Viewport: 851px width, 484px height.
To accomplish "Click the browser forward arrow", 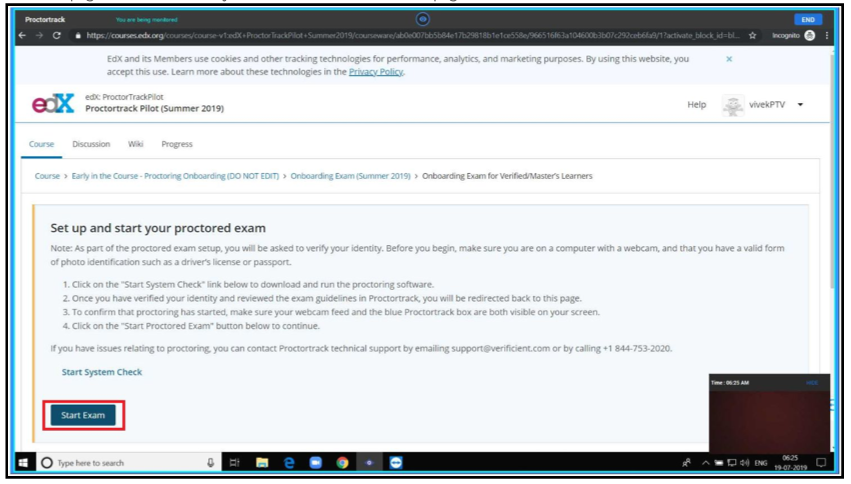I will 39,35.
